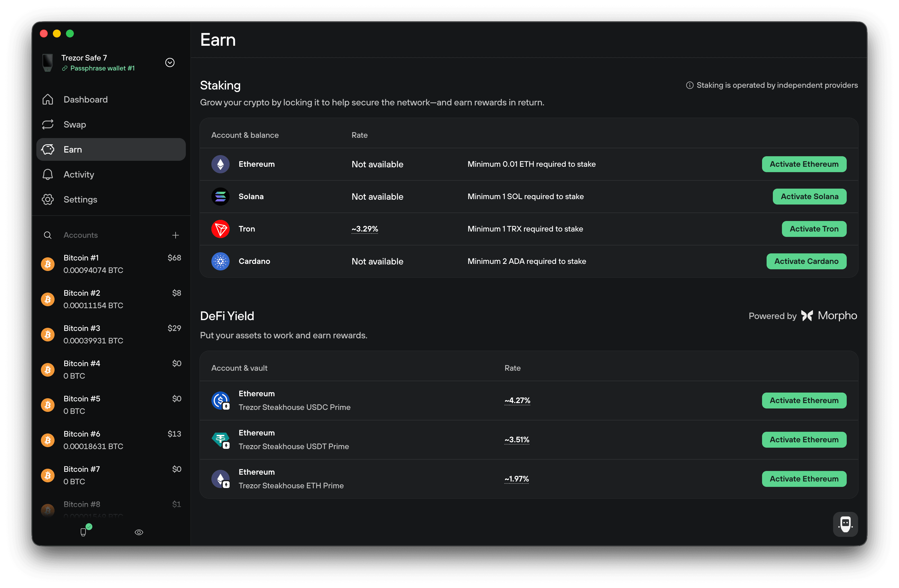The width and height of the screenshot is (899, 588).
Task: Click the Activate Tron button
Action: 814,229
